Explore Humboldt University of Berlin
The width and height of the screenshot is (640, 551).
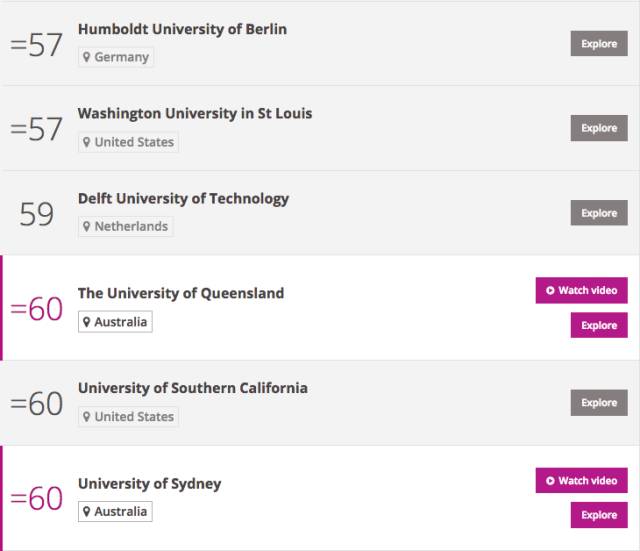pos(599,44)
